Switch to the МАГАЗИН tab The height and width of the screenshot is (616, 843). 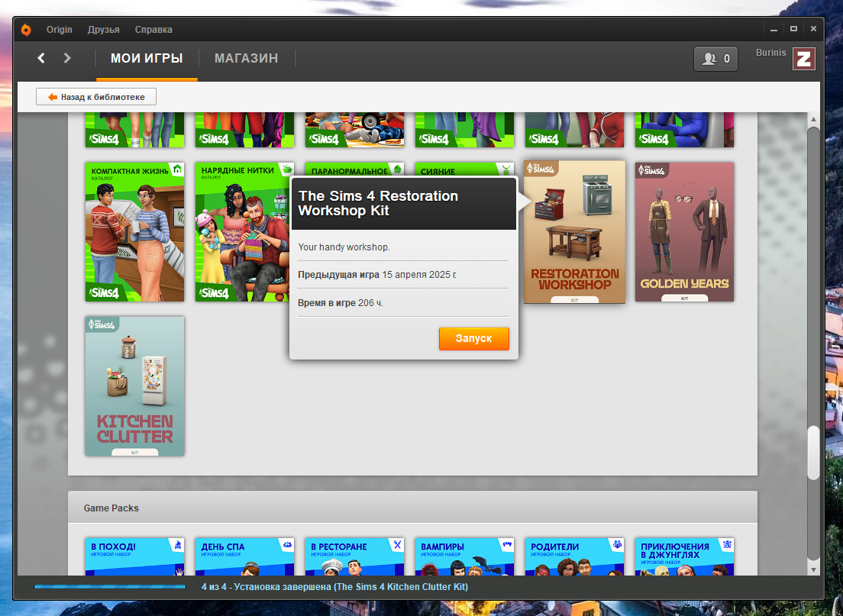pos(246,58)
